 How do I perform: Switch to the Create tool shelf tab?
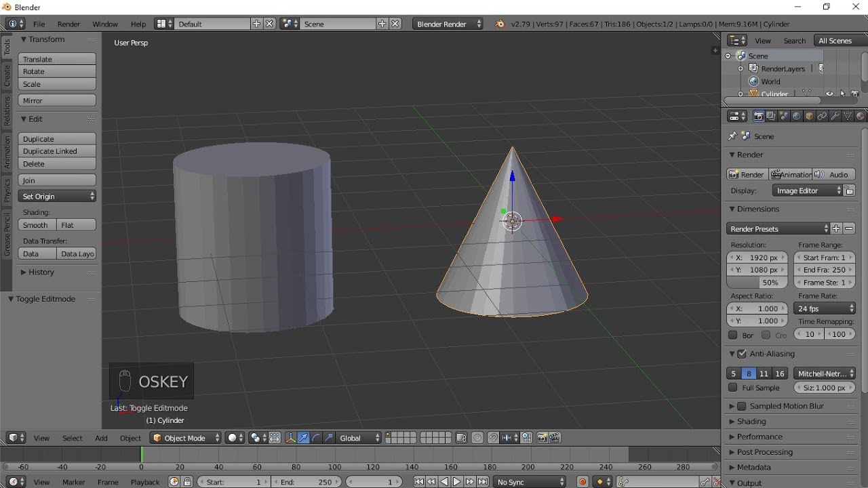point(7,76)
